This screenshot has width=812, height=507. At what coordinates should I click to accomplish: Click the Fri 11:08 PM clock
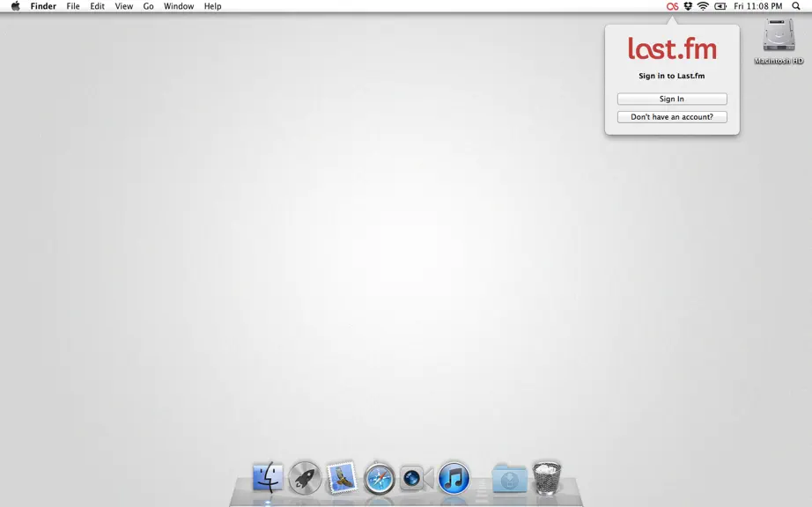click(758, 6)
